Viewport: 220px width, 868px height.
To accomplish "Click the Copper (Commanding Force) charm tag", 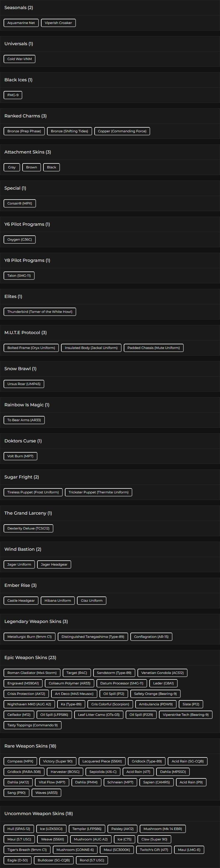I will point(122,131).
